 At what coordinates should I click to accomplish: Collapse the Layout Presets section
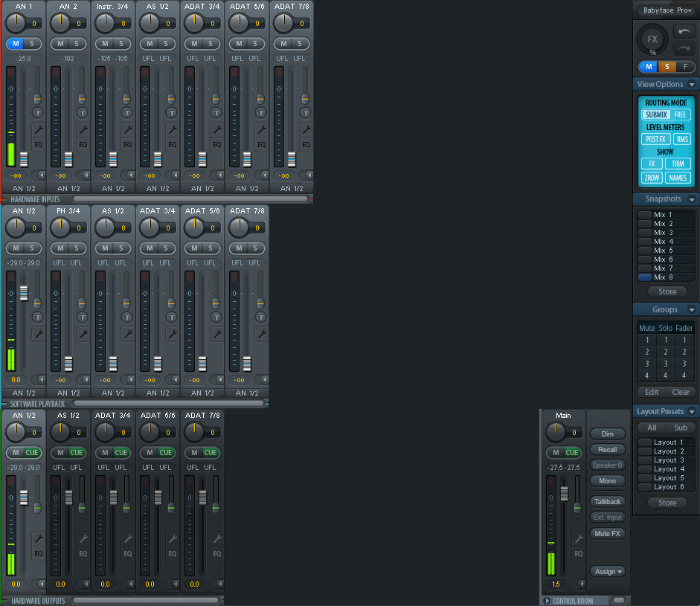tap(692, 411)
